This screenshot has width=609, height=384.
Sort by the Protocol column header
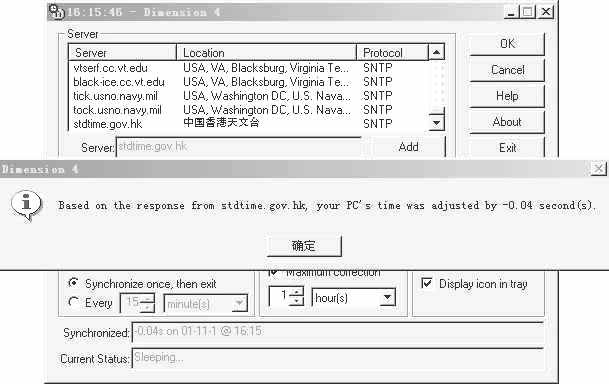pos(392,52)
